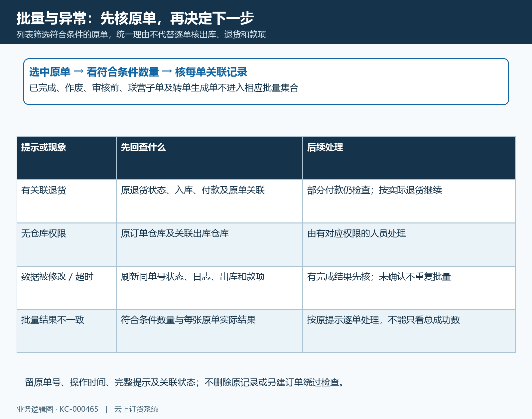Viewport: 532px width, 419px height.
Task: Click the footer text "云上订货系统"
Action: [x=136, y=409]
